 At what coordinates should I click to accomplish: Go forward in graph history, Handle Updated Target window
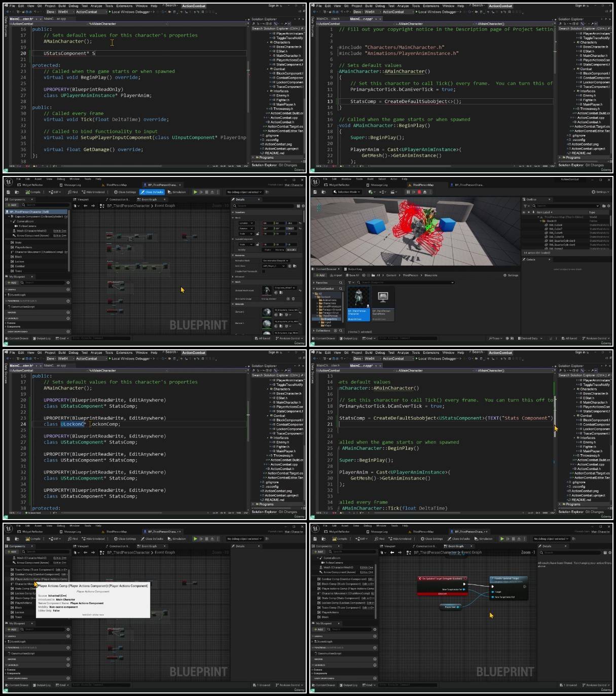coord(400,553)
